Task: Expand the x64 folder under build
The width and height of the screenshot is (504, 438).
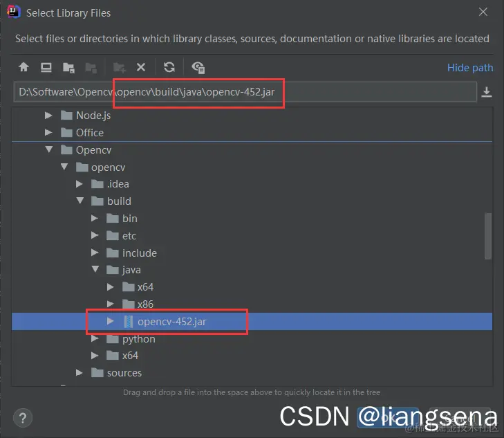Action: pyautogui.click(x=94, y=356)
